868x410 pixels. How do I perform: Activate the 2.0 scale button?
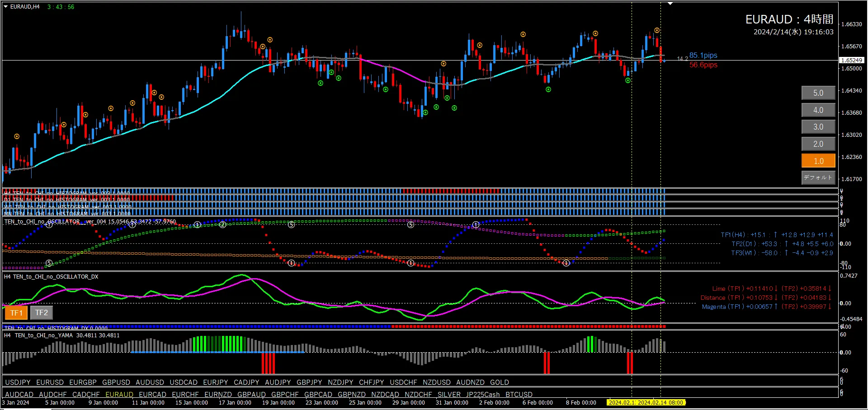[x=818, y=144]
